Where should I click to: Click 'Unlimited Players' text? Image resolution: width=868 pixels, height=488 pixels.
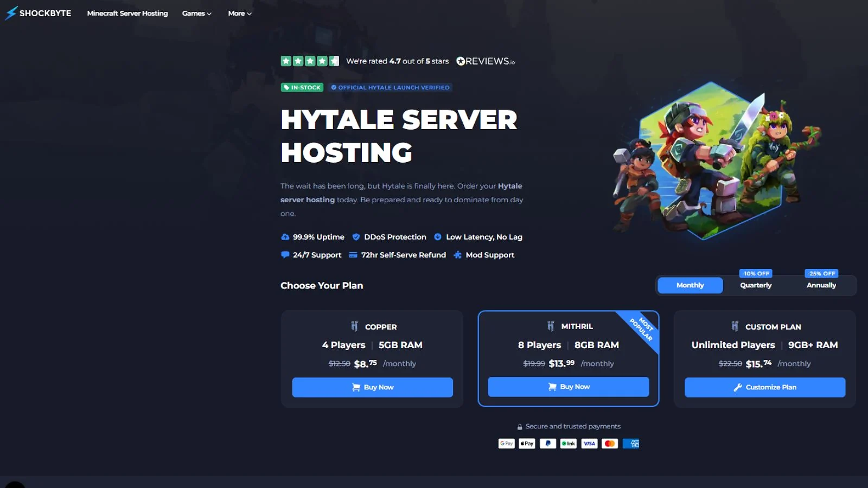[733, 345]
